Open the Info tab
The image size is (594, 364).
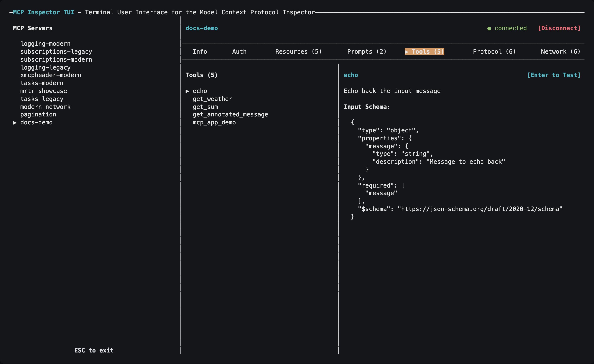200,51
